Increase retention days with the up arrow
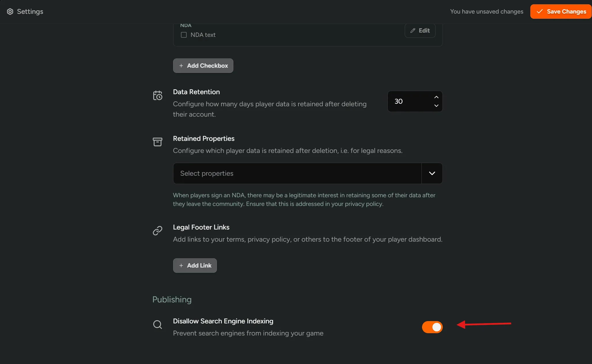The height and width of the screenshot is (364, 592). [x=436, y=97]
